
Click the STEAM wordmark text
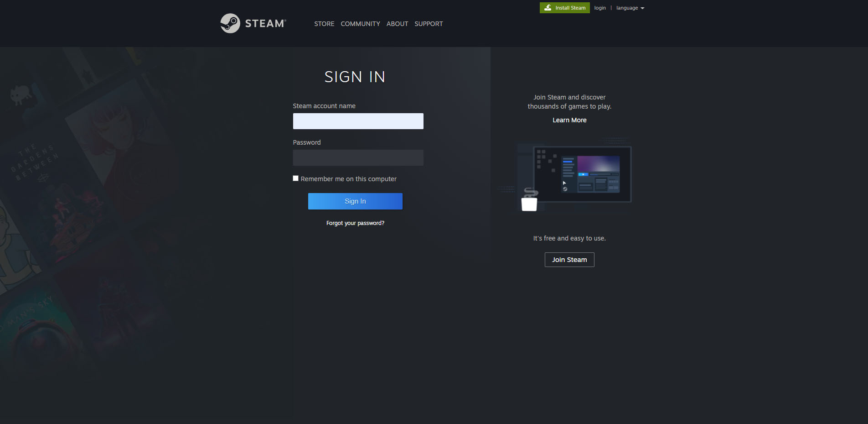265,23
